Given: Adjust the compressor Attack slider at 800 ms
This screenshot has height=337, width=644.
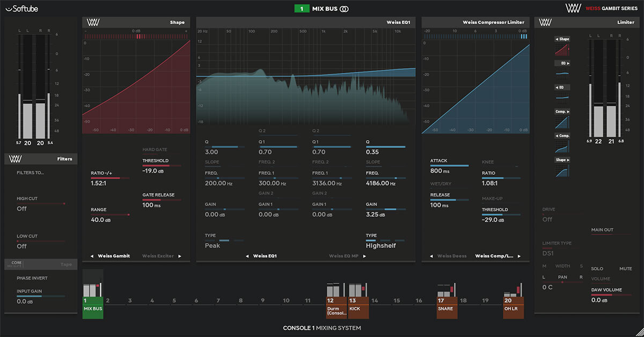Looking at the screenshot, I should coord(449,166).
